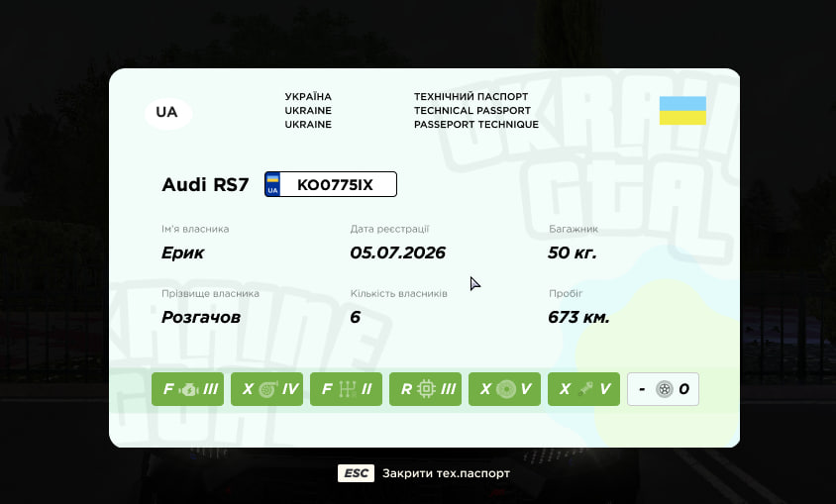
Task: Click the chip tuning badge R III
Action: [x=426, y=389]
